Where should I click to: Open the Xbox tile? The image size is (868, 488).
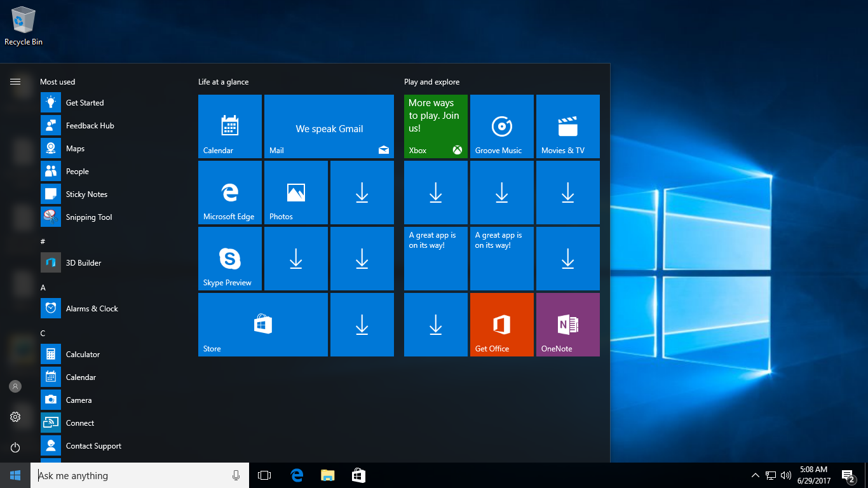click(436, 126)
